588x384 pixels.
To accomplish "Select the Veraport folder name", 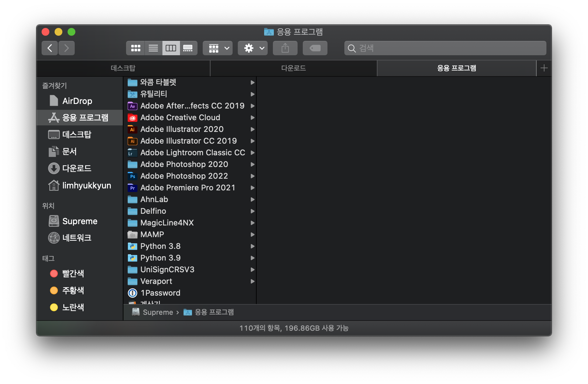I will click(x=156, y=281).
